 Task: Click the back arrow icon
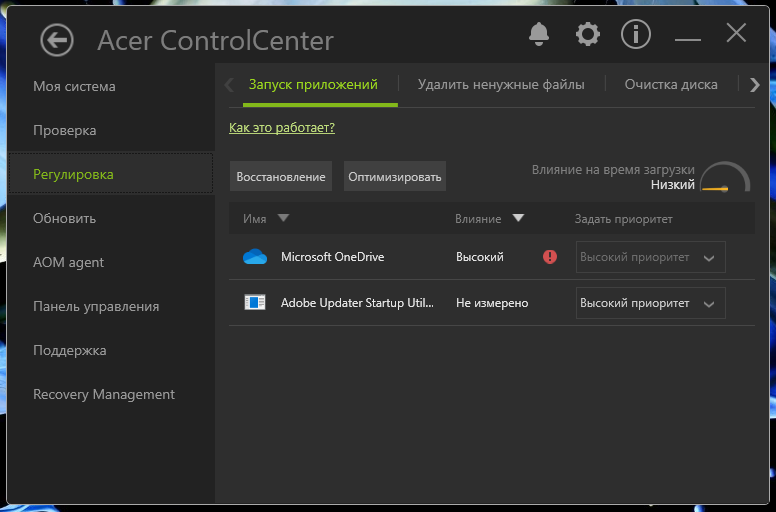click(x=57, y=40)
